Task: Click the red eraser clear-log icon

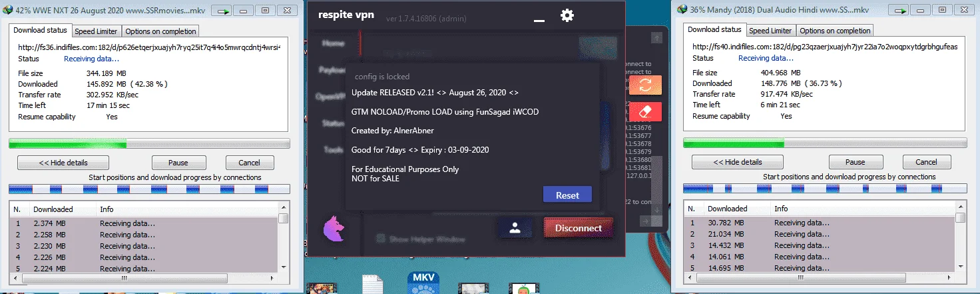Action: (x=645, y=111)
